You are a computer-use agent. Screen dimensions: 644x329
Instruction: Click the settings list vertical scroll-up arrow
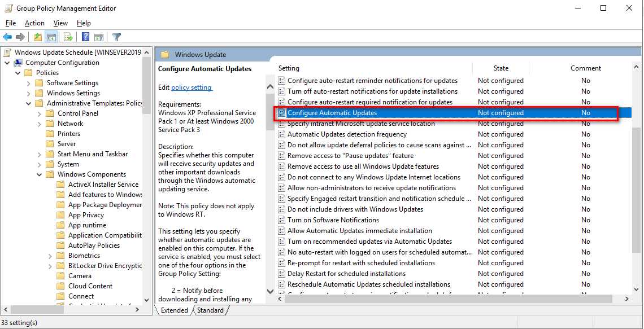pyautogui.click(x=636, y=67)
